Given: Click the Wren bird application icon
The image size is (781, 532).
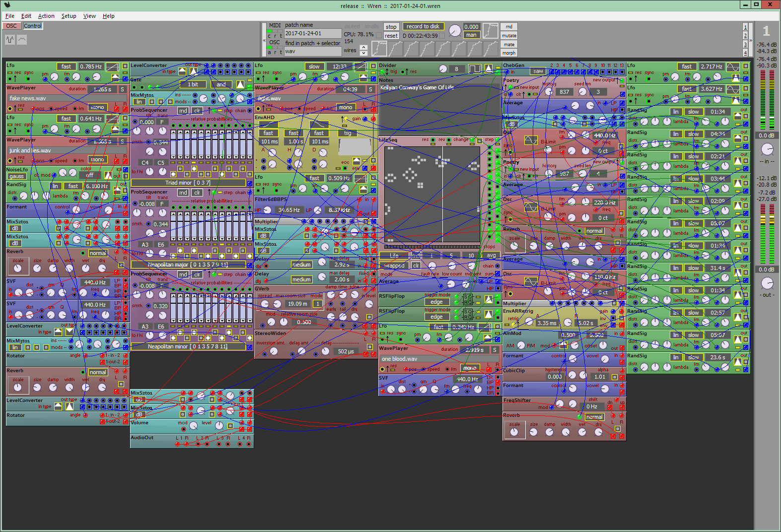Looking at the screenshot, I should pos(7,5).
